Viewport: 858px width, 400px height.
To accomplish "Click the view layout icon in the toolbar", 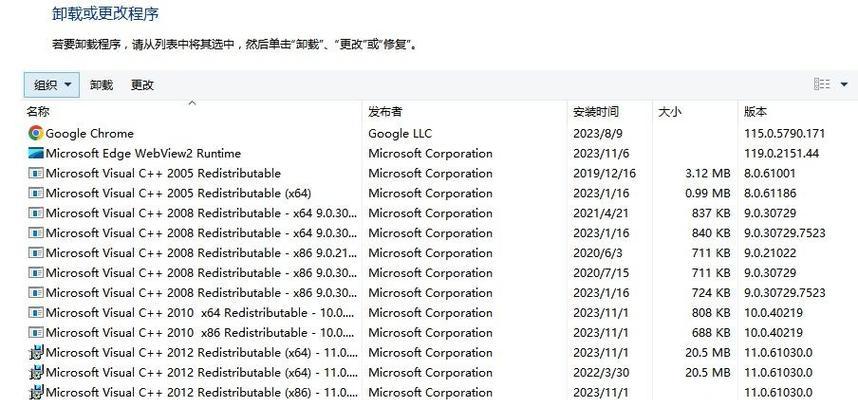I will click(x=822, y=84).
